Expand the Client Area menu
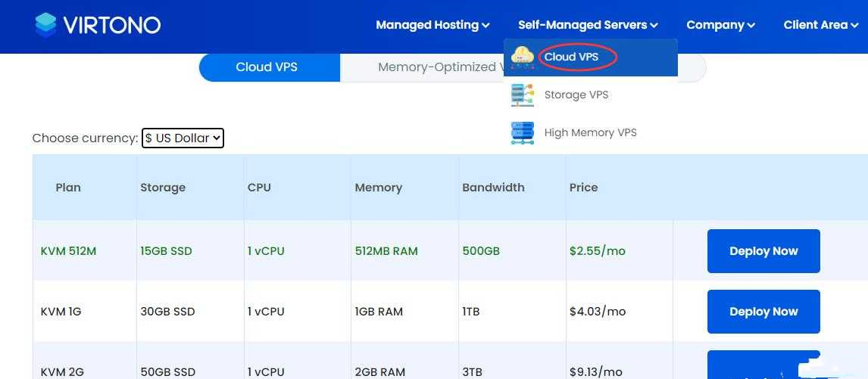868x379 pixels. tap(821, 25)
